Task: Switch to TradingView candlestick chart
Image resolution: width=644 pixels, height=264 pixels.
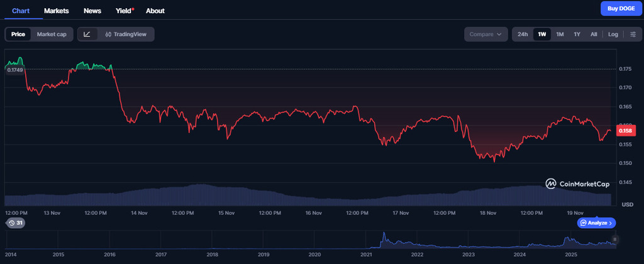Action: click(x=126, y=34)
